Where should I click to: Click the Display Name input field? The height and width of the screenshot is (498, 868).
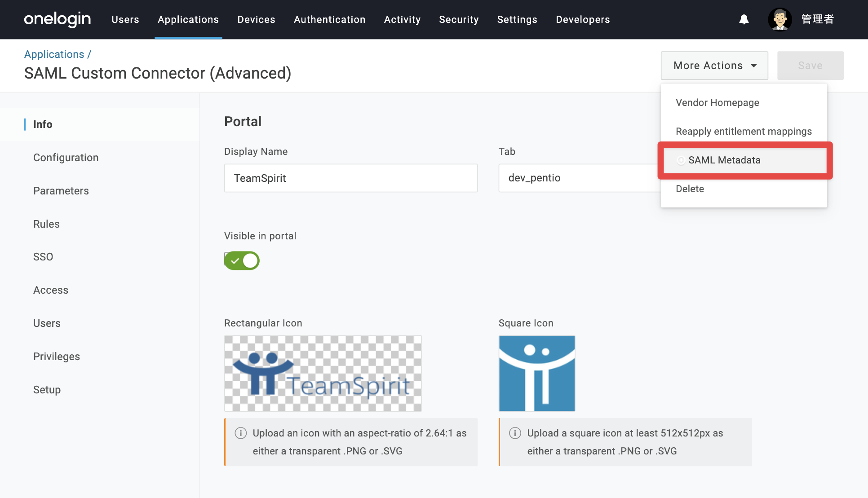click(351, 178)
